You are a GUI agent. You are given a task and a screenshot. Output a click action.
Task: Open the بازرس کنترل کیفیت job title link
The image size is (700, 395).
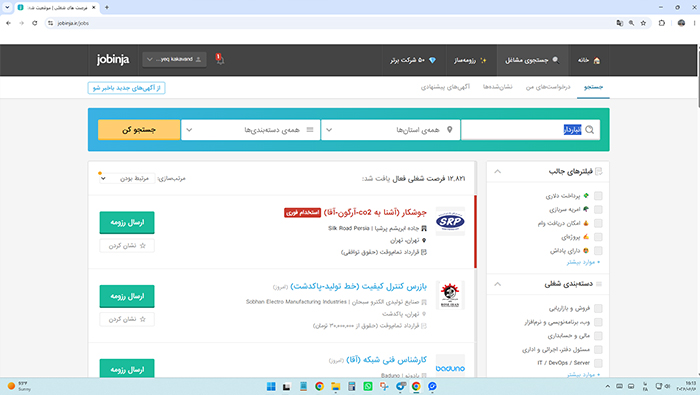pyautogui.click(x=358, y=286)
